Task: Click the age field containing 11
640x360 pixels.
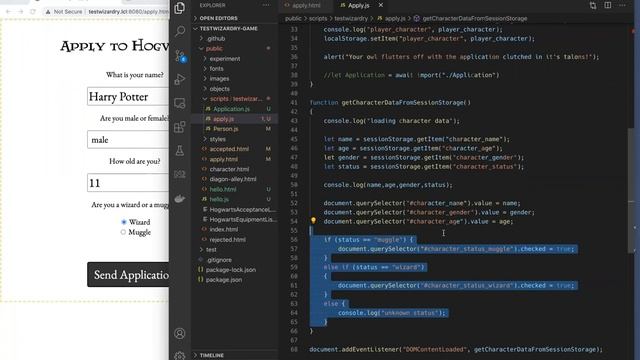Action: tap(128, 183)
